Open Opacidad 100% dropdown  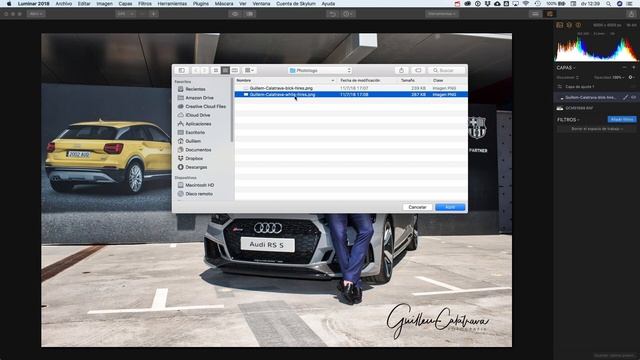[609, 77]
